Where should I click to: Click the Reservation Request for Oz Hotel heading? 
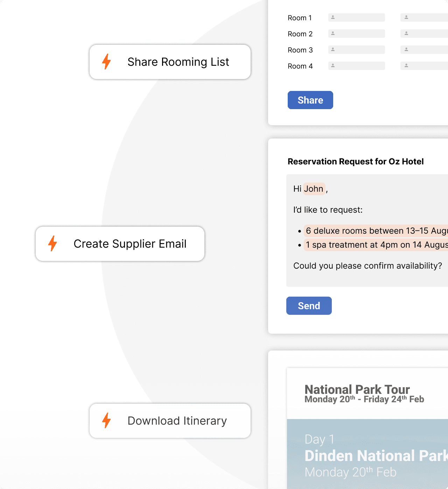(x=356, y=161)
